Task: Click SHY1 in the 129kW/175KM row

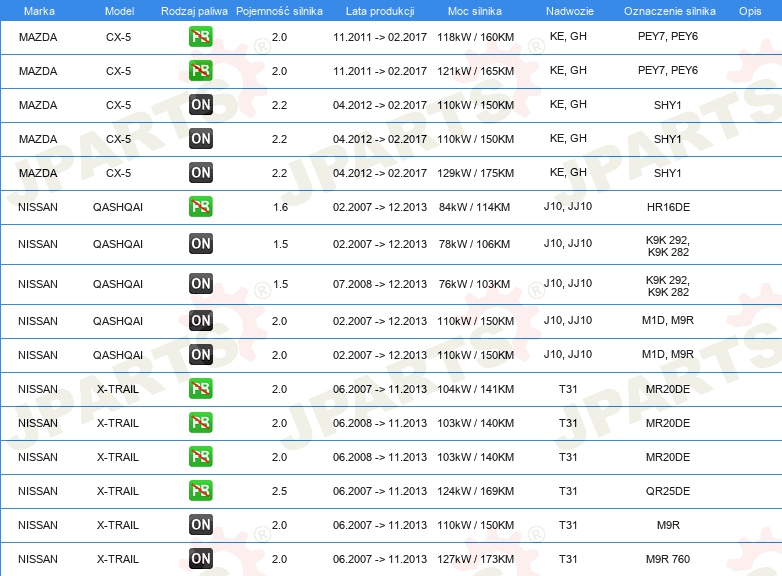Action: 667,173
